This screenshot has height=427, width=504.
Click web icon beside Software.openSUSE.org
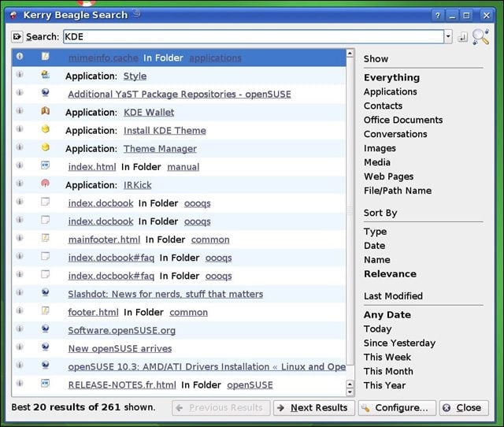[x=46, y=329]
